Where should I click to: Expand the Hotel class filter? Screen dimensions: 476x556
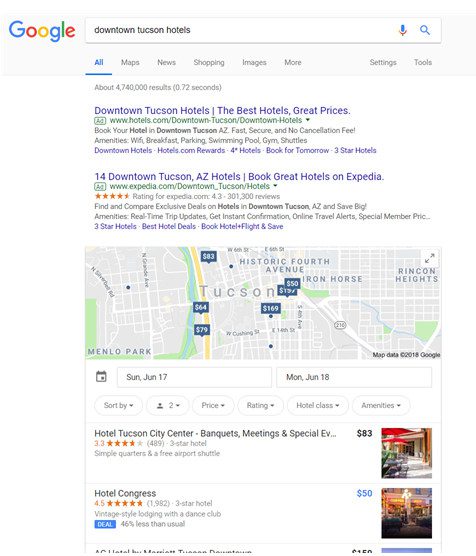point(318,405)
